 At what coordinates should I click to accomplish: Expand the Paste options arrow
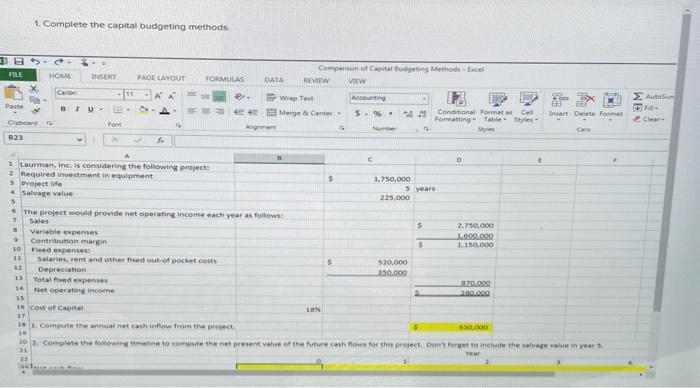click(x=14, y=112)
